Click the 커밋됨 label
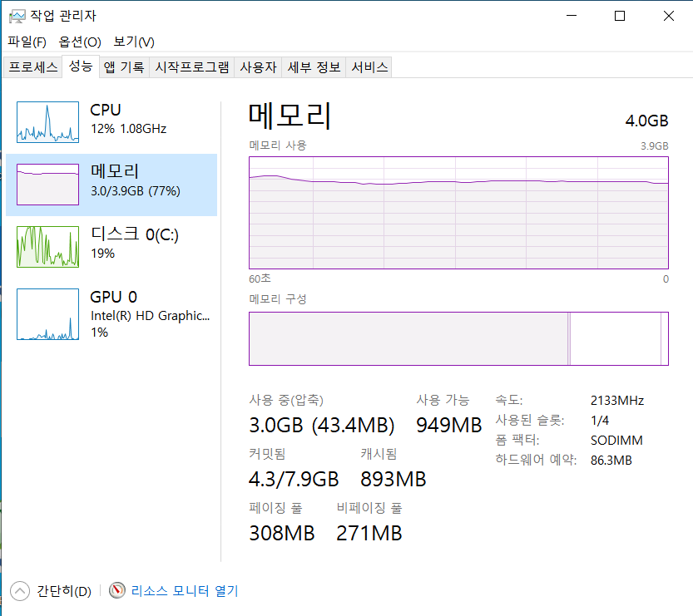693x616 pixels. tap(267, 454)
